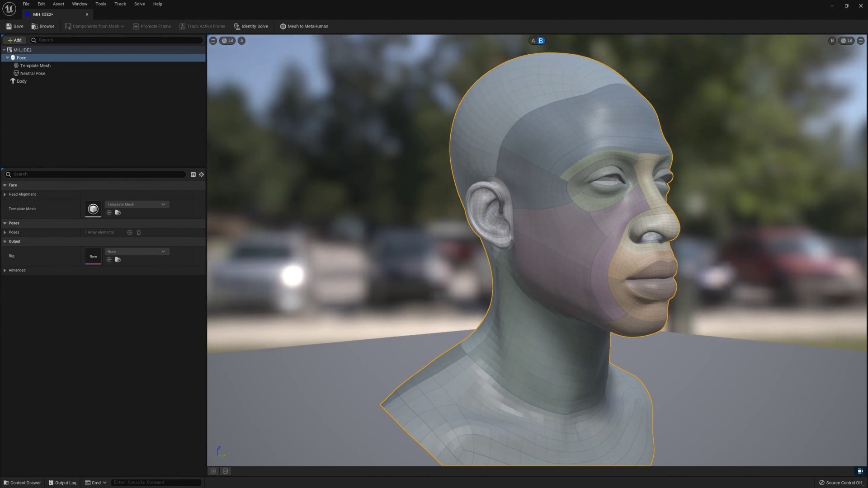Switch viewport to B view toggle
The image size is (868, 488).
(541, 41)
